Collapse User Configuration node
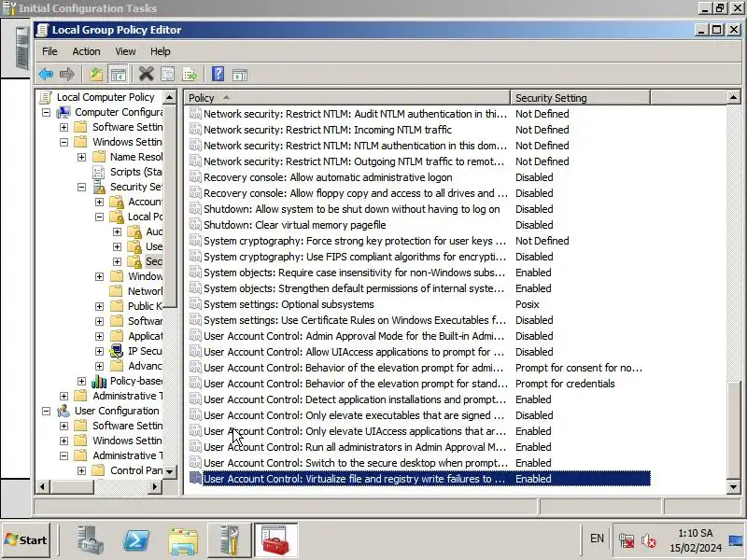 click(46, 411)
